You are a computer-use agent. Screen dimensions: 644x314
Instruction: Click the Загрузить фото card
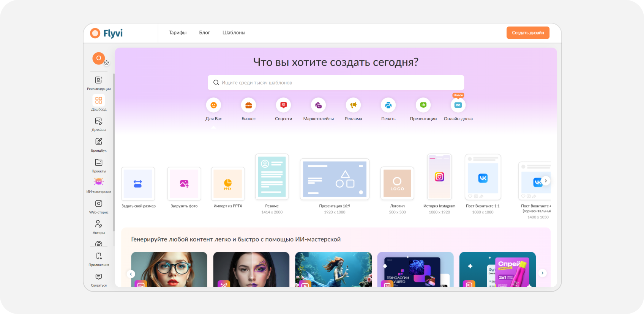coord(184,184)
